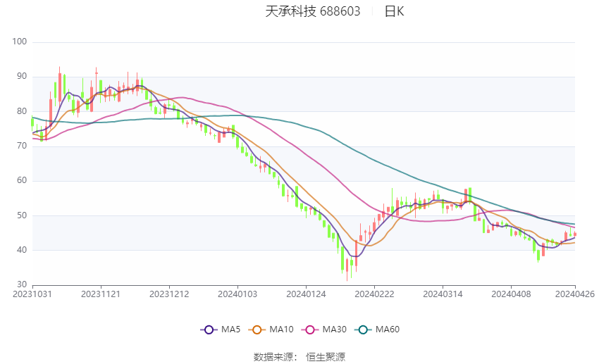Hide the MA60 series via label
This screenshot has height=364, width=599.
tap(388, 330)
